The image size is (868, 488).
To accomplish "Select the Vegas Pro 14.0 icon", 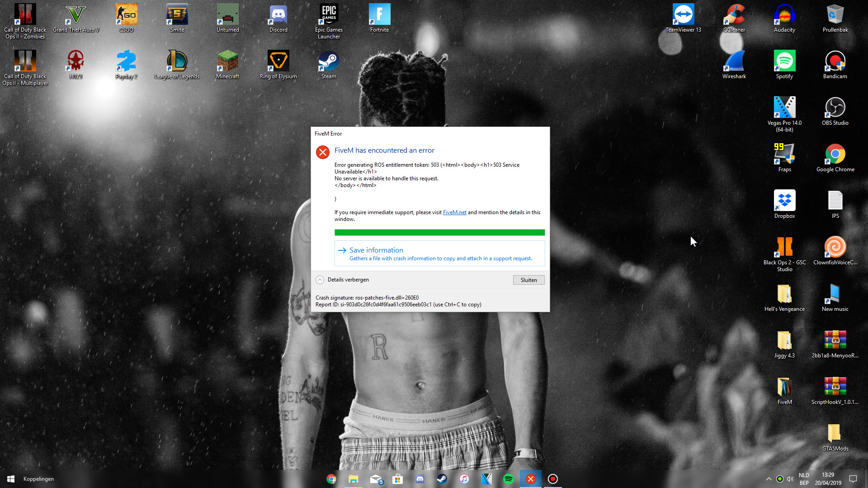I will 785,115.
